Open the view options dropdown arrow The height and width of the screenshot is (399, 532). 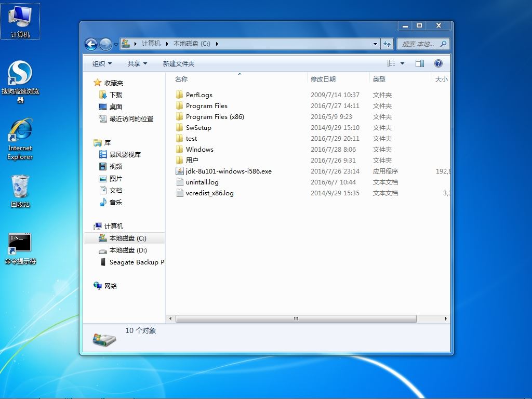[x=403, y=63]
